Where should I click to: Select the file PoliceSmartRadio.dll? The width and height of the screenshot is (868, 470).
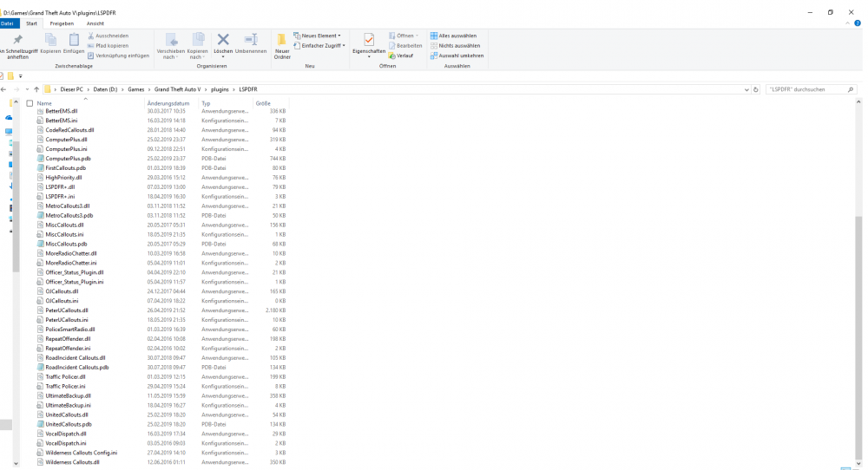click(x=70, y=330)
